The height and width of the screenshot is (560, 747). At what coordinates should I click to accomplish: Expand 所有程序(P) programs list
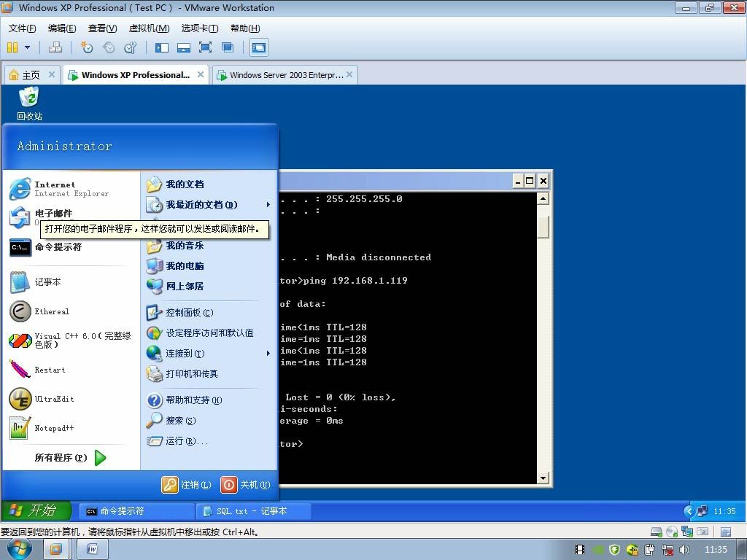pos(71,458)
